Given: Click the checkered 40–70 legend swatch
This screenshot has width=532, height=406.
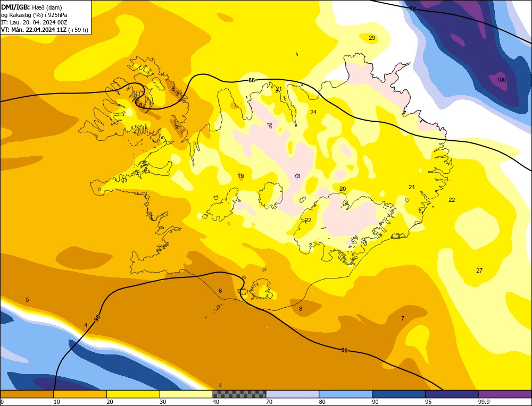Looking at the screenshot, I should [x=239, y=394].
